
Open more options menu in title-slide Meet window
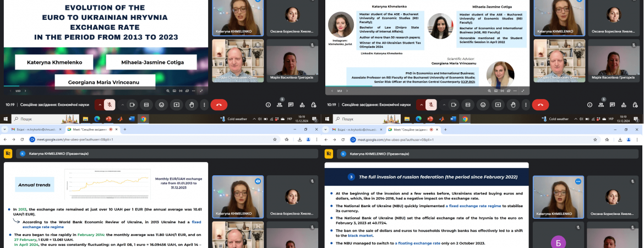pos(204,105)
